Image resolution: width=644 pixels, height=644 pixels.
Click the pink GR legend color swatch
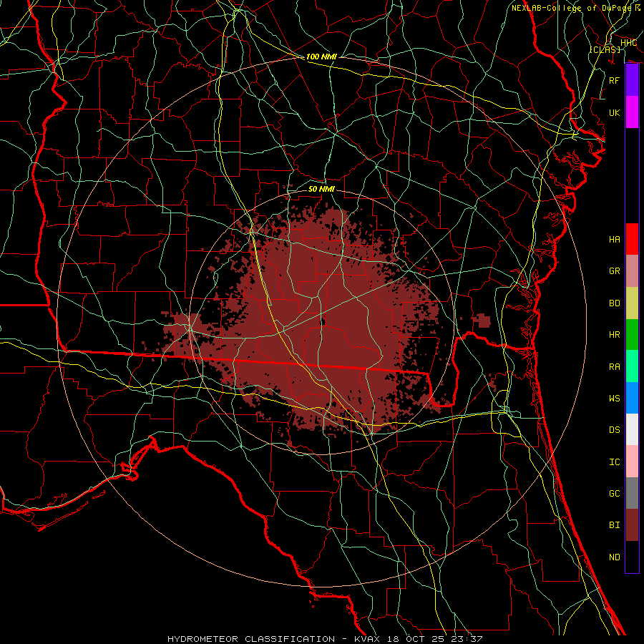pyautogui.click(x=632, y=271)
